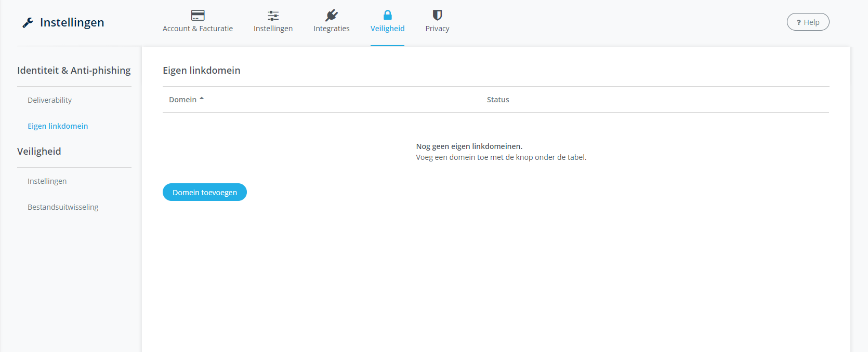
Task: Click the Domein toevoegen button
Action: 204,192
